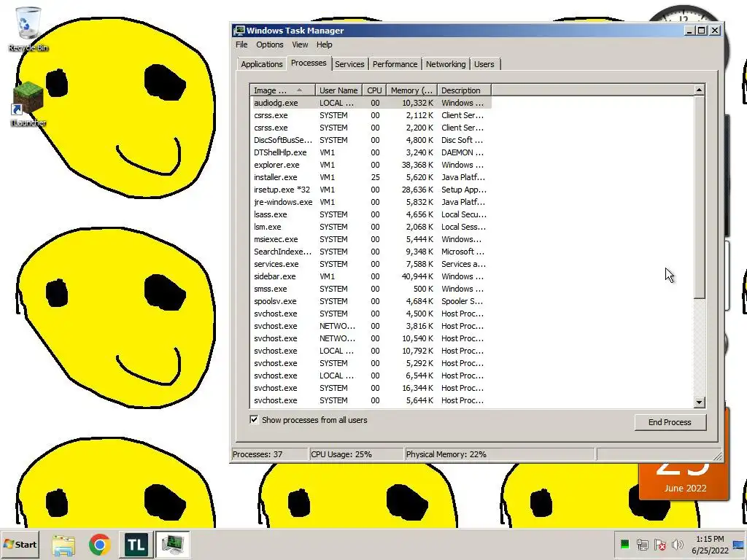The width and height of the screenshot is (747, 560).
Task: Click svchost.exe row with 16,344 K memory
Action: click(x=371, y=388)
